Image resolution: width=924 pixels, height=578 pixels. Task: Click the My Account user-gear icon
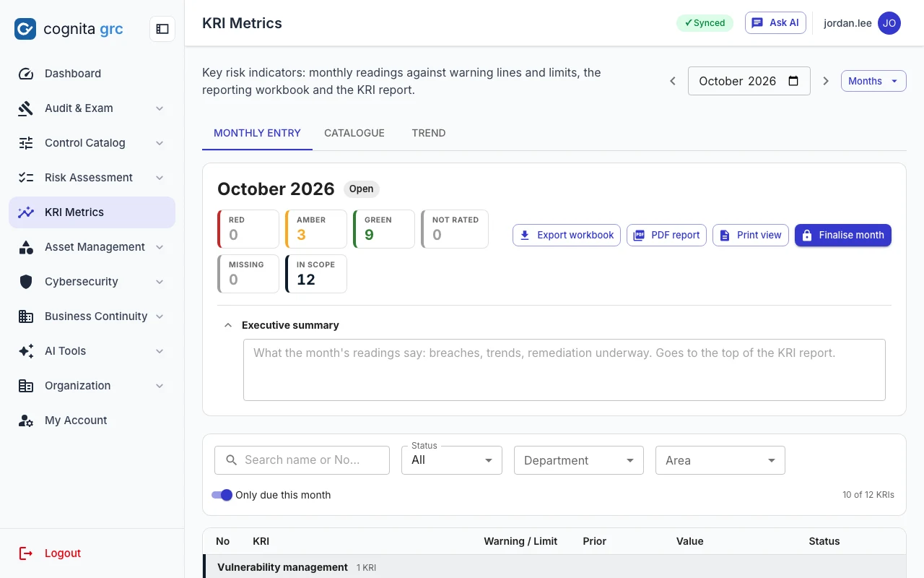pos(26,420)
